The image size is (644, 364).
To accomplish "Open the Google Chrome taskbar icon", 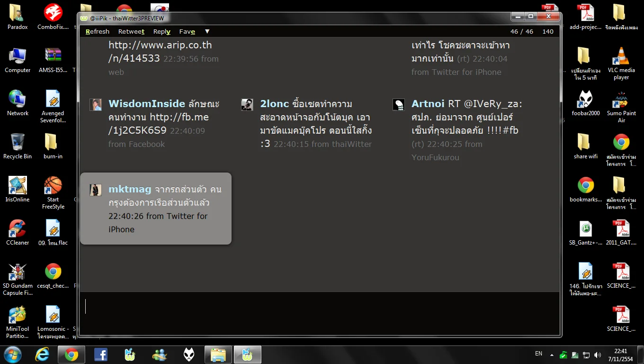I will [72, 355].
